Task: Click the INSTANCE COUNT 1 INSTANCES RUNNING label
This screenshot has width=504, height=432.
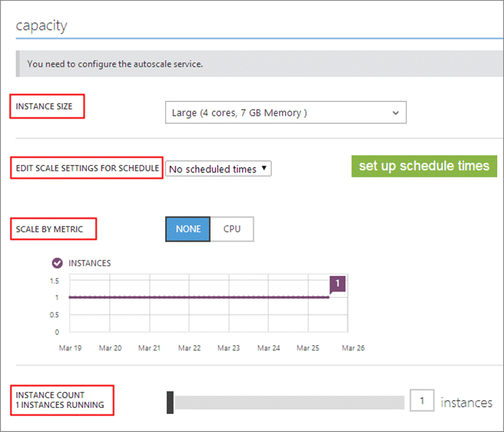Action: click(60, 400)
